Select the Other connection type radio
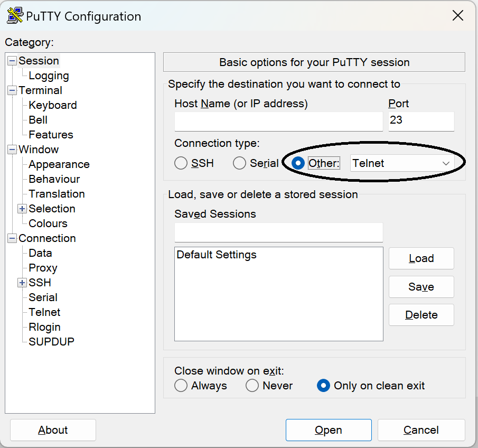The height and width of the screenshot is (448, 478). pyautogui.click(x=298, y=163)
